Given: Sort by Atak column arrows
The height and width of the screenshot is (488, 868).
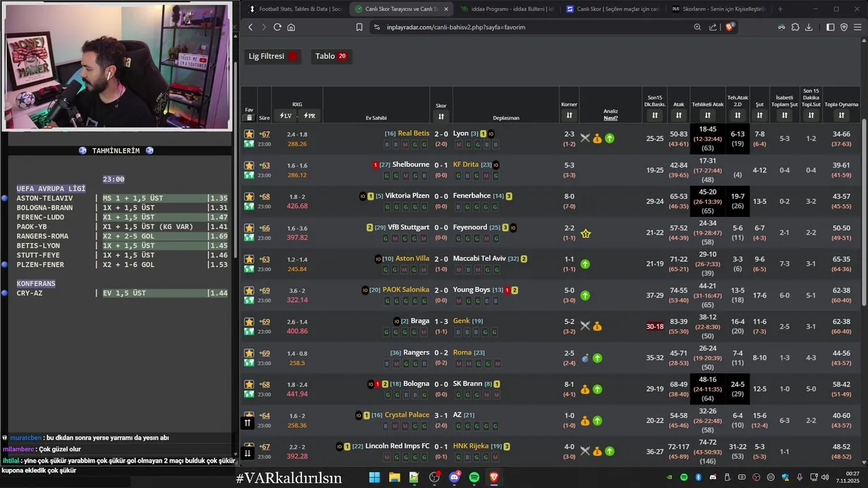Looking at the screenshot, I should click(678, 116).
